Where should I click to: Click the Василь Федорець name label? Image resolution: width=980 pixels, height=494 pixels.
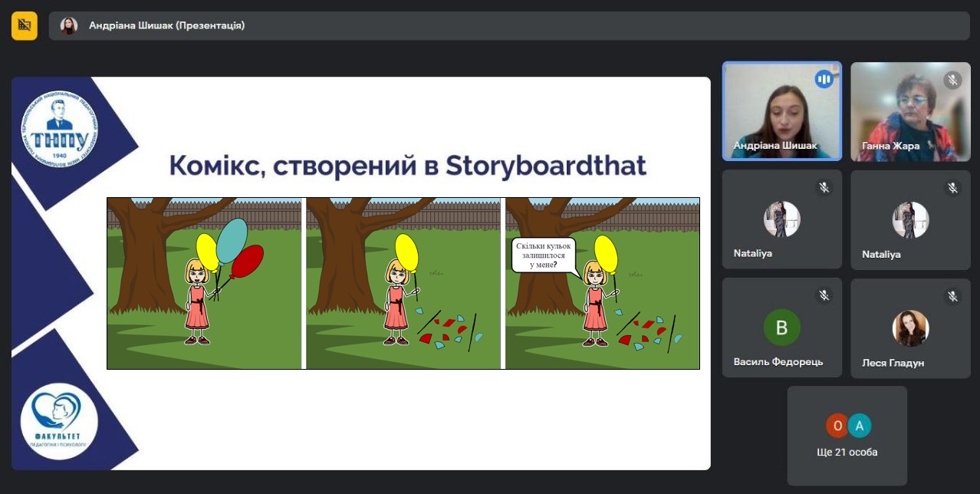778,362
